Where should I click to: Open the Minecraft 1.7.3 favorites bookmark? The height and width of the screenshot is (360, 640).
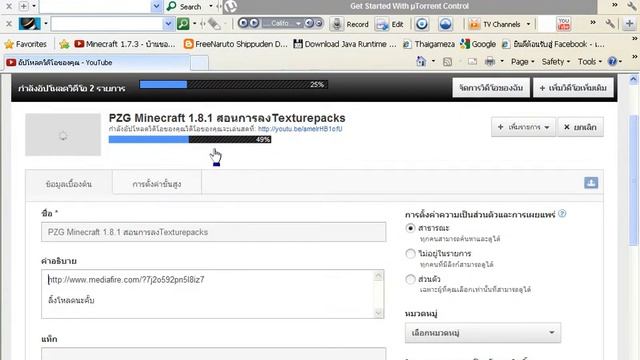pyautogui.click(x=125, y=44)
